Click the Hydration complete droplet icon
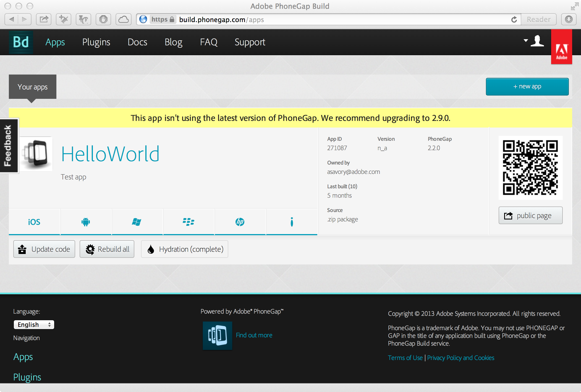Viewport: 581px width, 392px height. 151,249
